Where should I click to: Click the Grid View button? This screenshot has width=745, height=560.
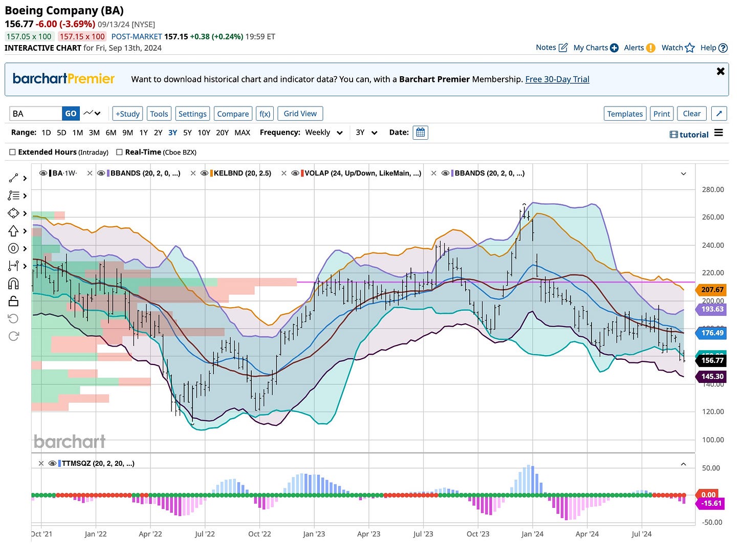click(x=300, y=114)
